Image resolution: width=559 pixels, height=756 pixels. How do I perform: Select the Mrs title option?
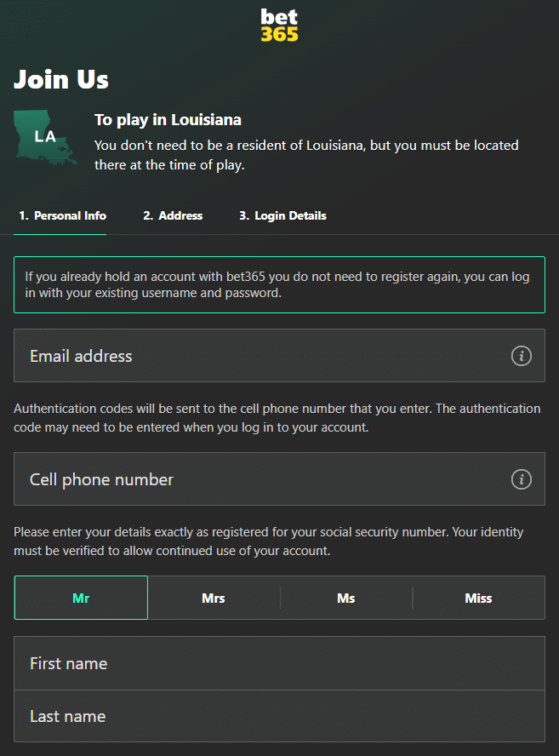tap(213, 598)
